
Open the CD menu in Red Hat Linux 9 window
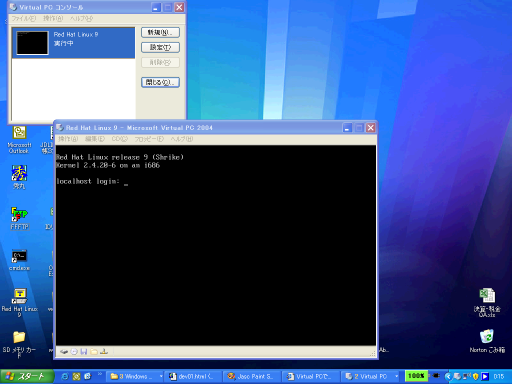120,139
